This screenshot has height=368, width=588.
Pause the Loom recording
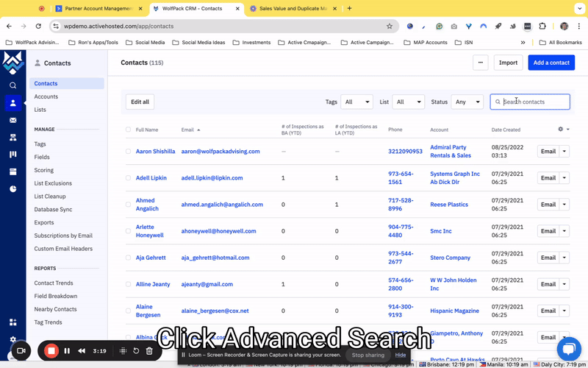(67, 351)
